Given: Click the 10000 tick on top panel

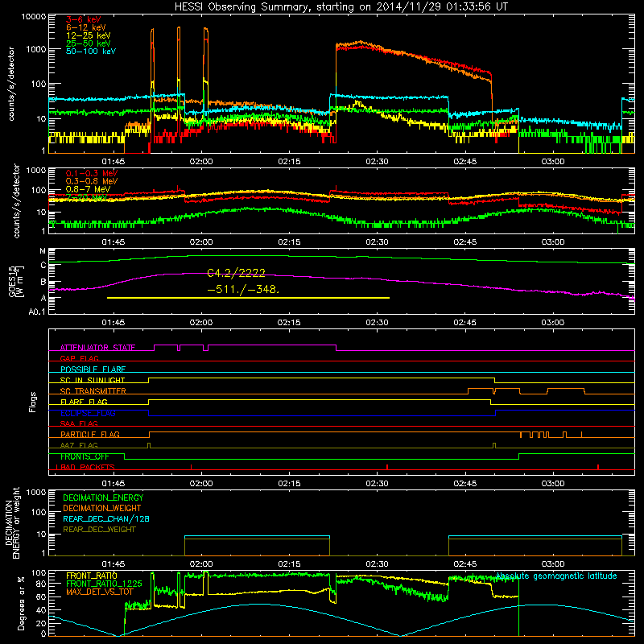Looking at the screenshot, I should tap(33, 17).
